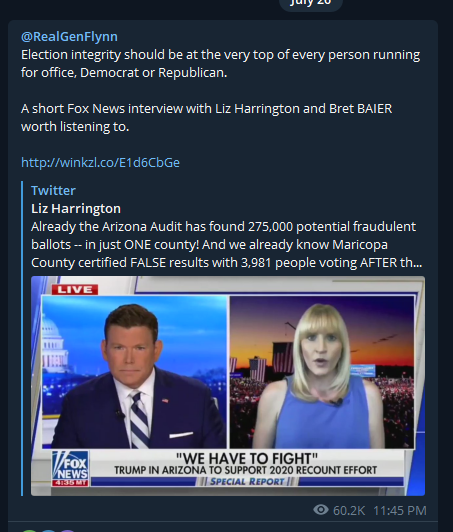Click the 11:45 PM message timestamp
The height and width of the screenshot is (532, 453).
coord(400,510)
